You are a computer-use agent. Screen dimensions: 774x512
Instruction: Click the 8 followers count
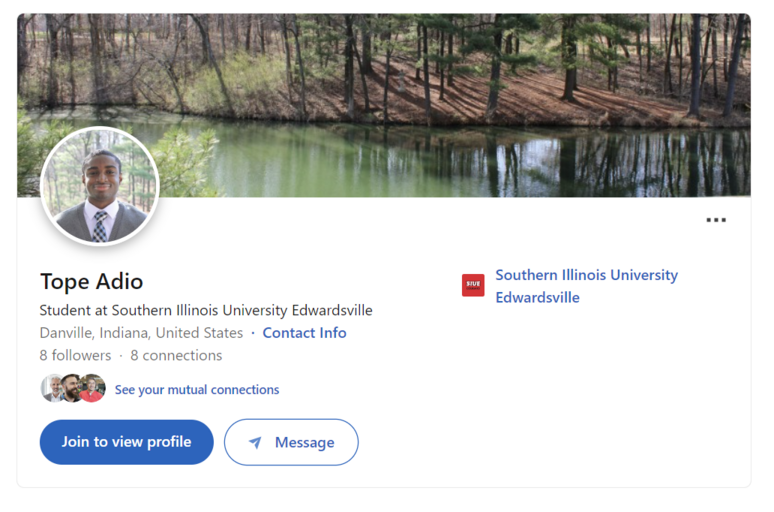click(76, 355)
